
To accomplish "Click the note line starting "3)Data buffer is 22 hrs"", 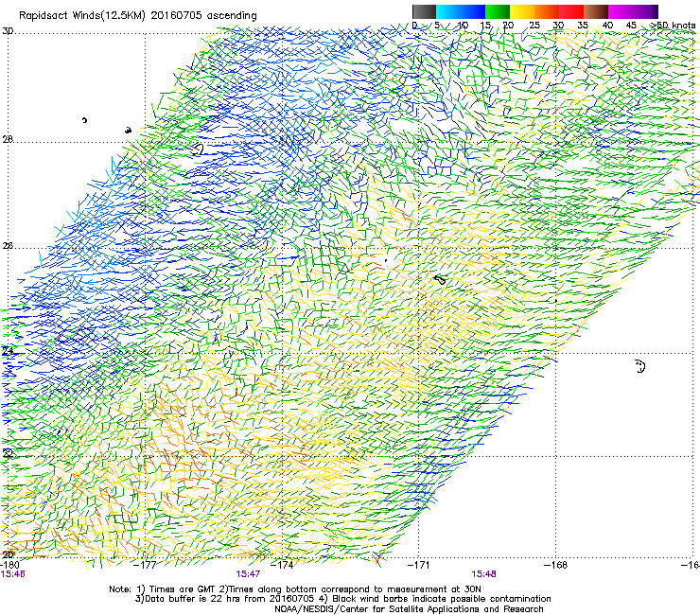I will (342, 599).
